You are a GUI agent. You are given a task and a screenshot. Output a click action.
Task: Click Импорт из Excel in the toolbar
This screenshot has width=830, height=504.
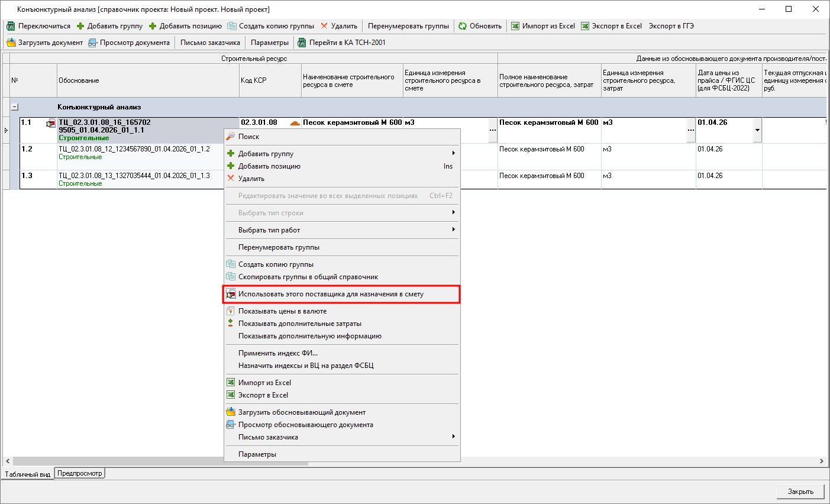pyautogui.click(x=543, y=26)
